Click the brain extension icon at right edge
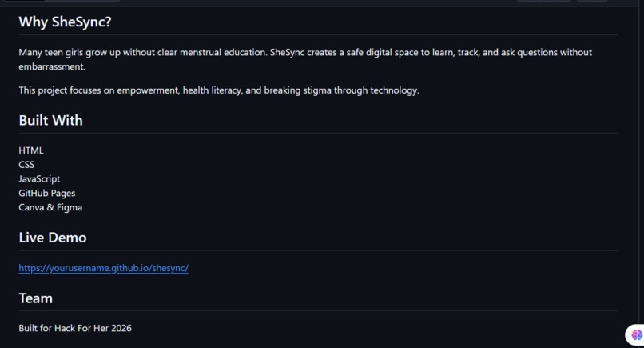This screenshot has height=348, width=644. [x=637, y=334]
